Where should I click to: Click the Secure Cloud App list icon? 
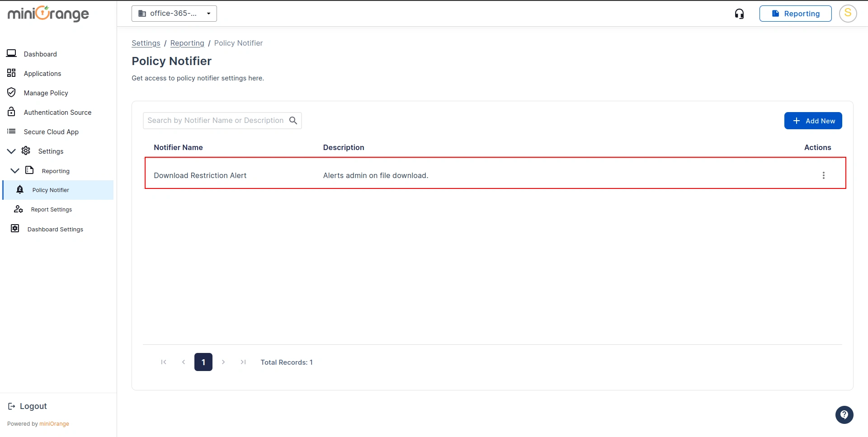(11, 131)
